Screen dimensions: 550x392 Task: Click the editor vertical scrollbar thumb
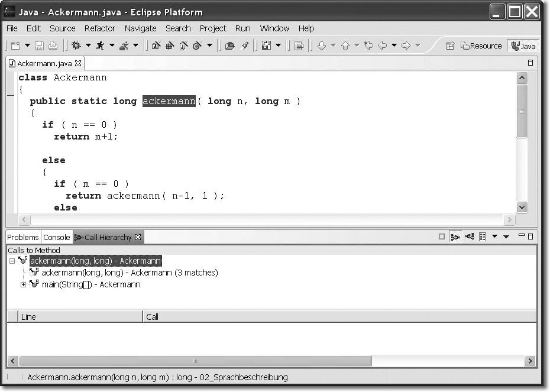(522, 111)
